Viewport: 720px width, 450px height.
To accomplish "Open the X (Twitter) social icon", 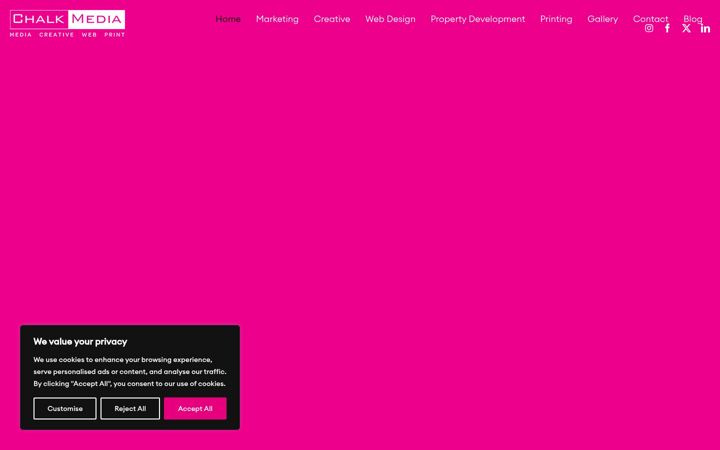I will tap(686, 28).
